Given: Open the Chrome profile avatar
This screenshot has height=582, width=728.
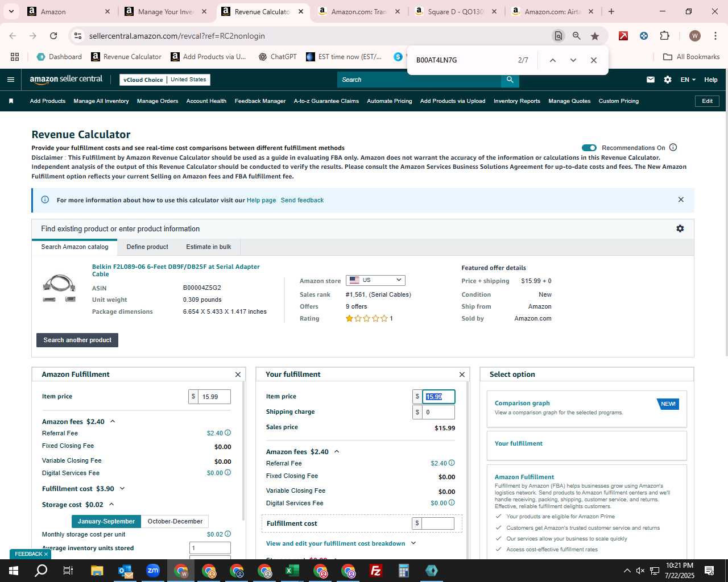Looking at the screenshot, I should click(694, 36).
